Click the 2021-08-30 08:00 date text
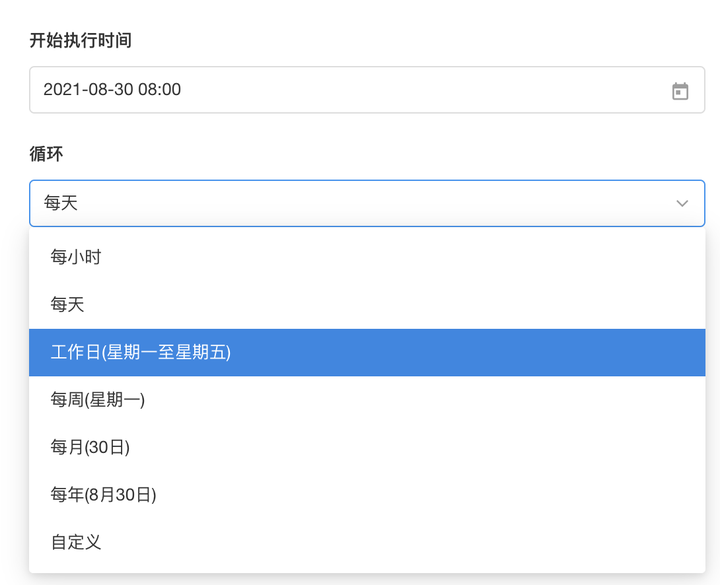Viewport: 720px width, 585px height. (x=112, y=90)
